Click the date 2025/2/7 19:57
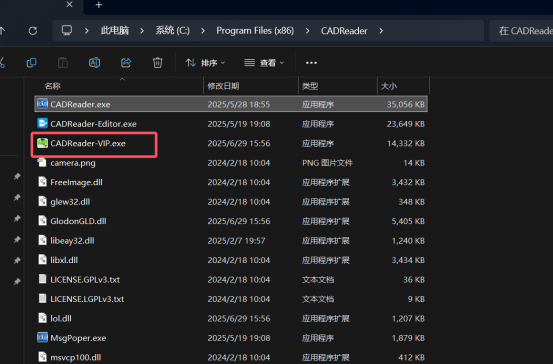Viewport: 553px width, 364px height. 236,241
